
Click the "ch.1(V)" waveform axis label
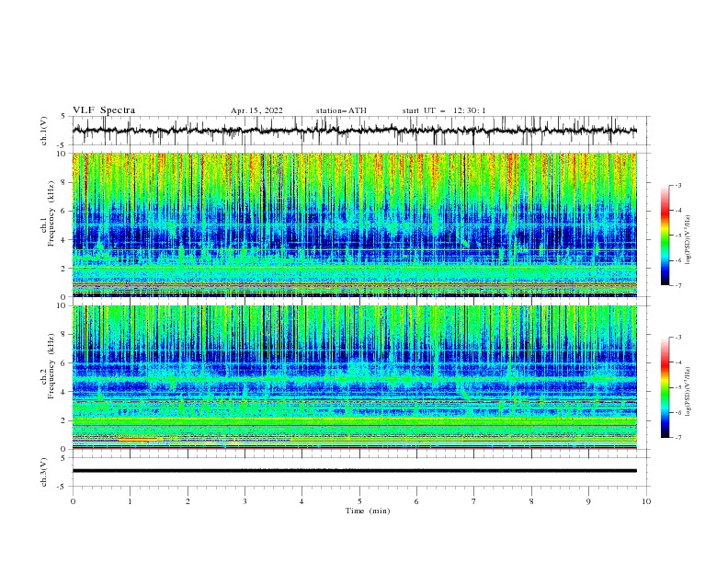(44, 131)
